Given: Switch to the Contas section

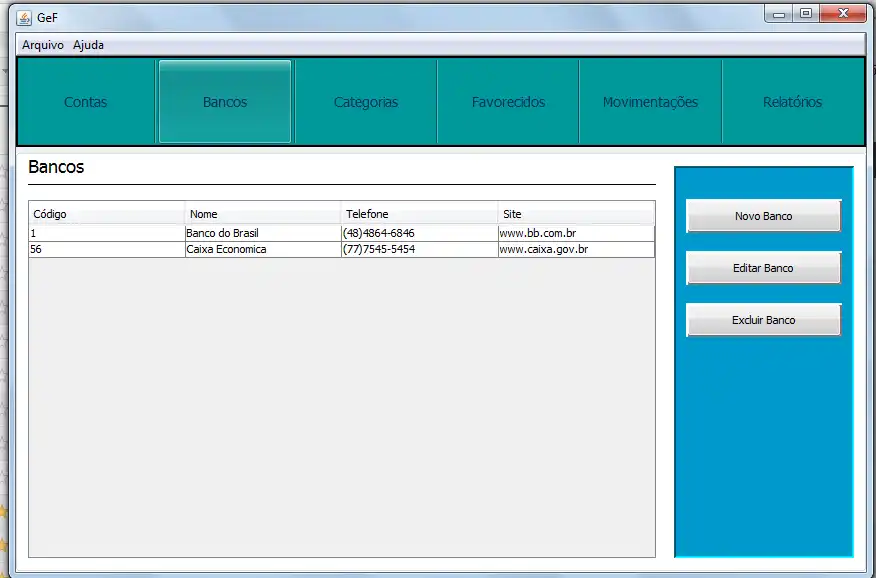Looking at the screenshot, I should (x=85, y=102).
